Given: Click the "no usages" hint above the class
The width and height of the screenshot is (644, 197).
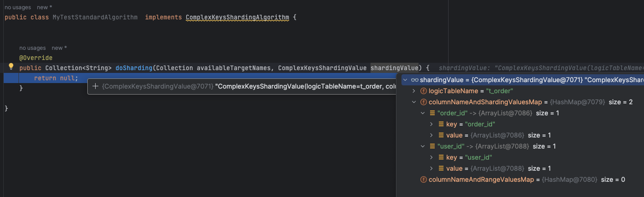Looking at the screenshot, I should coord(18,7).
